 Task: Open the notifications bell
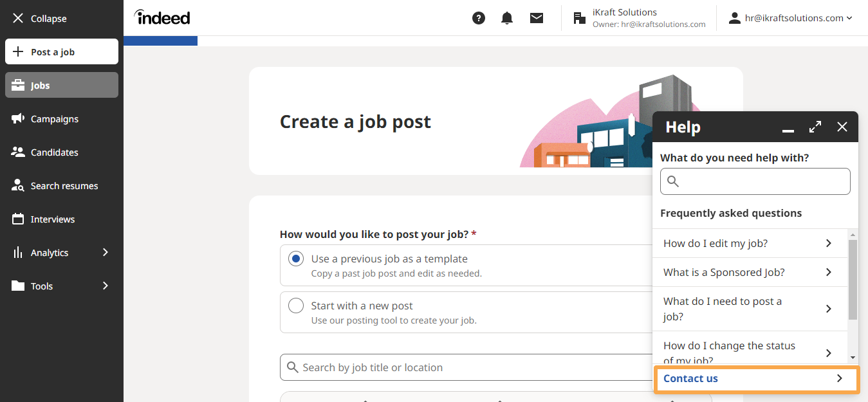[x=507, y=18]
